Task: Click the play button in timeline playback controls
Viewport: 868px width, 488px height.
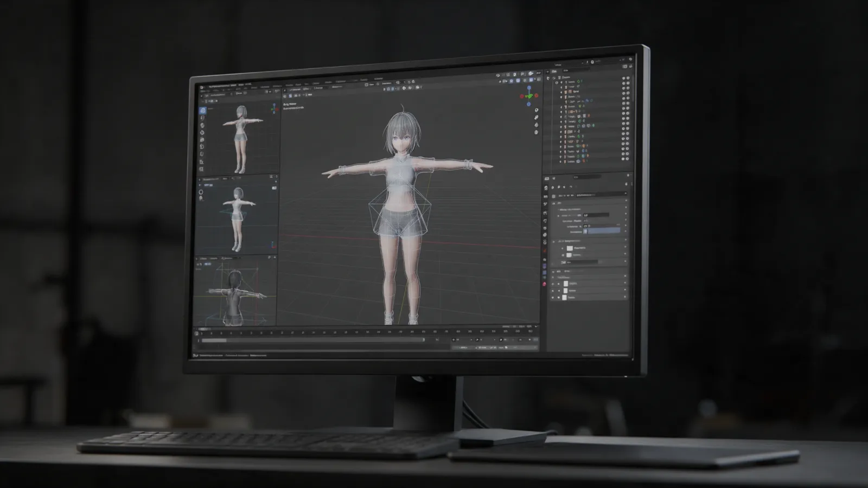Action: point(477,340)
